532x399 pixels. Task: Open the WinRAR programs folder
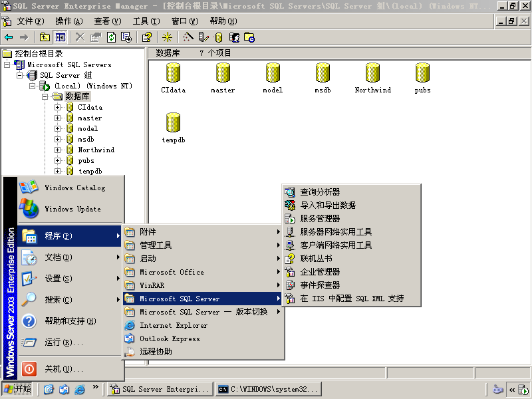click(203, 285)
